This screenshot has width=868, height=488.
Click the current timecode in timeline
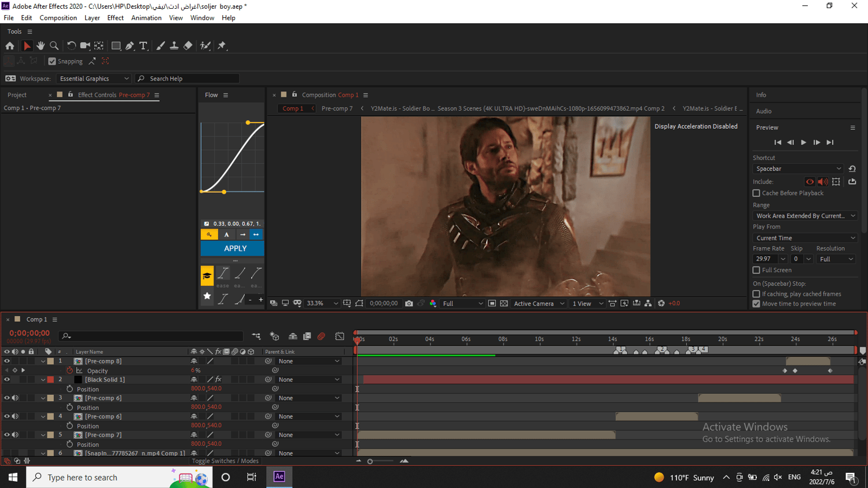pos(30,333)
